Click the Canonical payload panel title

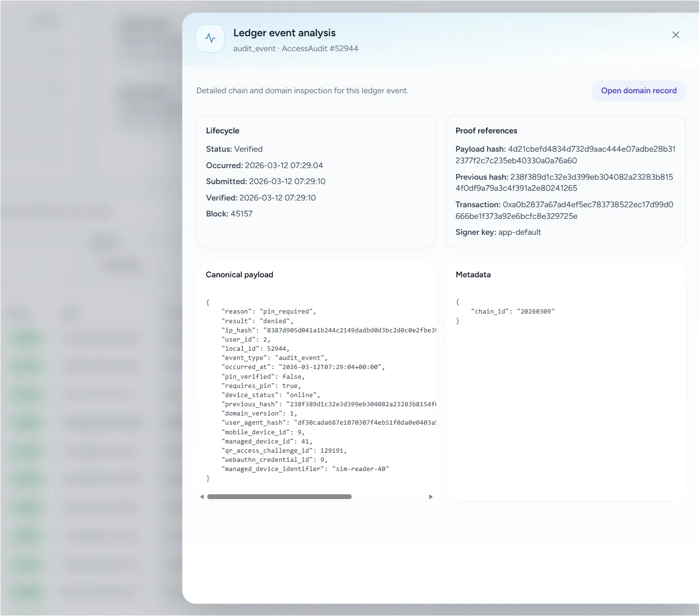pos(240,274)
